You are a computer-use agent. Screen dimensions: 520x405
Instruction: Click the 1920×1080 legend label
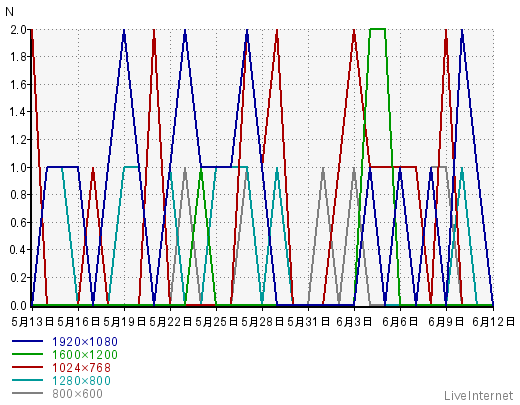[85, 342]
